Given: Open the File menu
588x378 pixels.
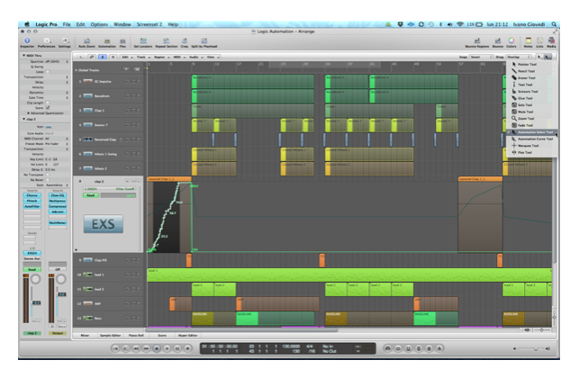Looking at the screenshot, I should point(67,24).
